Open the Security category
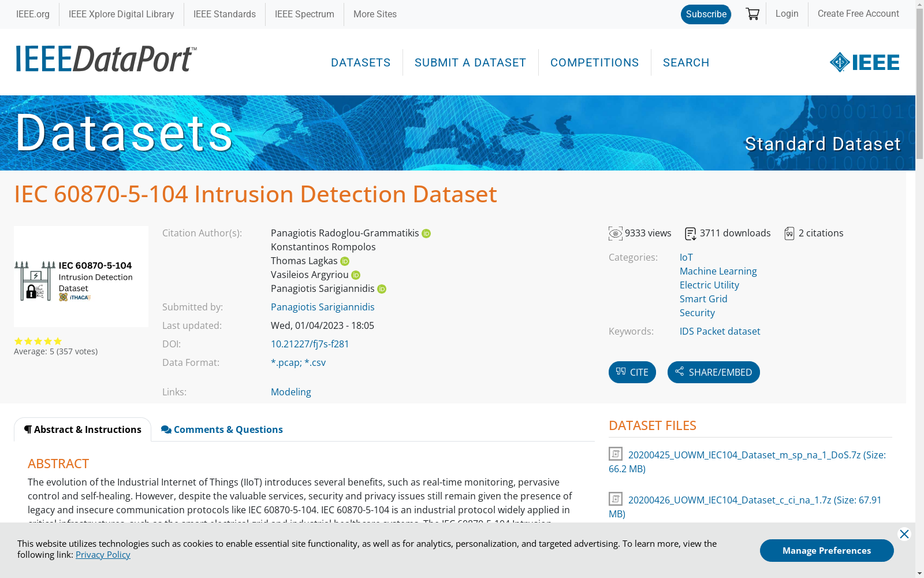 pos(697,313)
